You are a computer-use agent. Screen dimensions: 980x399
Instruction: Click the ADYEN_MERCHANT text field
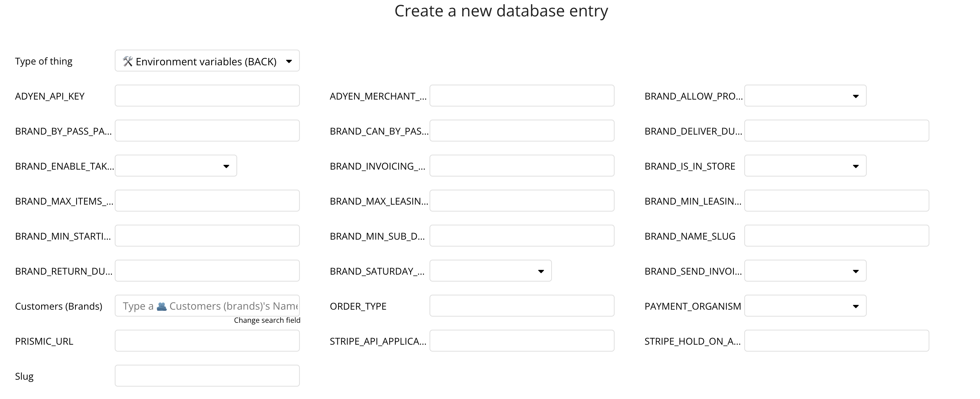coord(522,96)
